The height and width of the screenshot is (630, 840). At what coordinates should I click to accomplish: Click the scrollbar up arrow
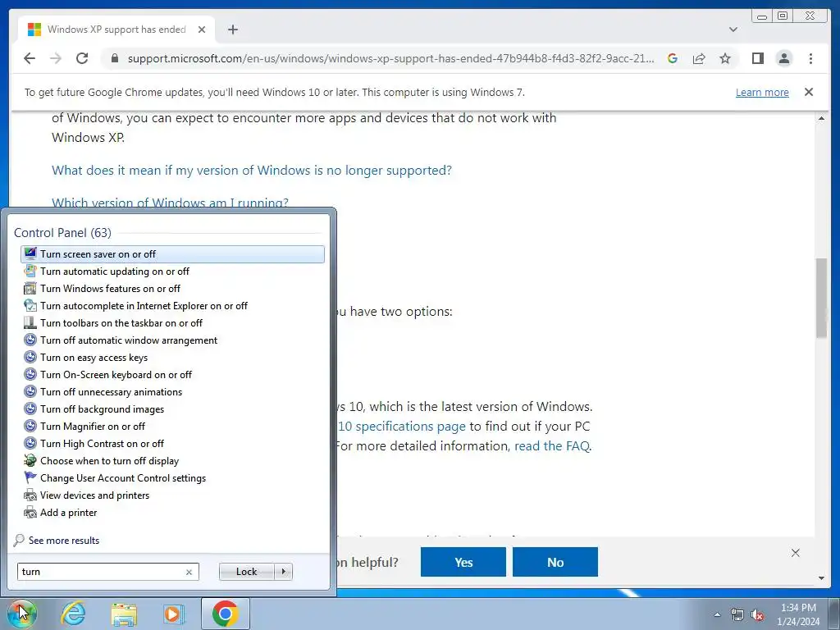click(821, 118)
